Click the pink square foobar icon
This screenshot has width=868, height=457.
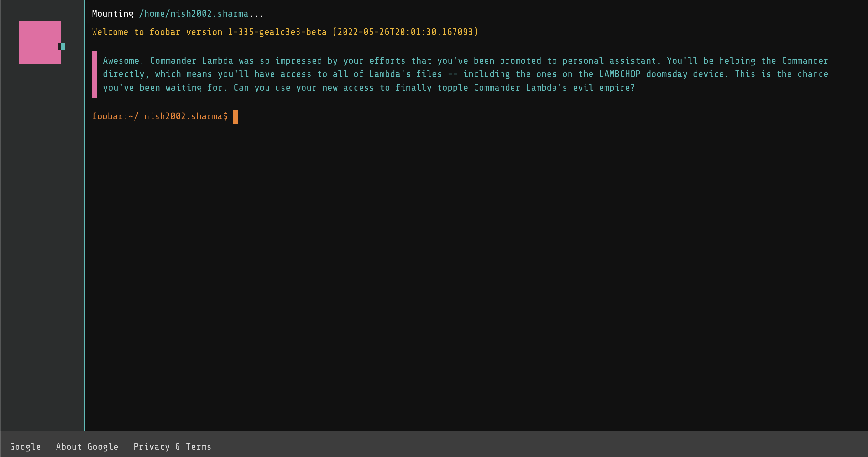pyautogui.click(x=40, y=42)
